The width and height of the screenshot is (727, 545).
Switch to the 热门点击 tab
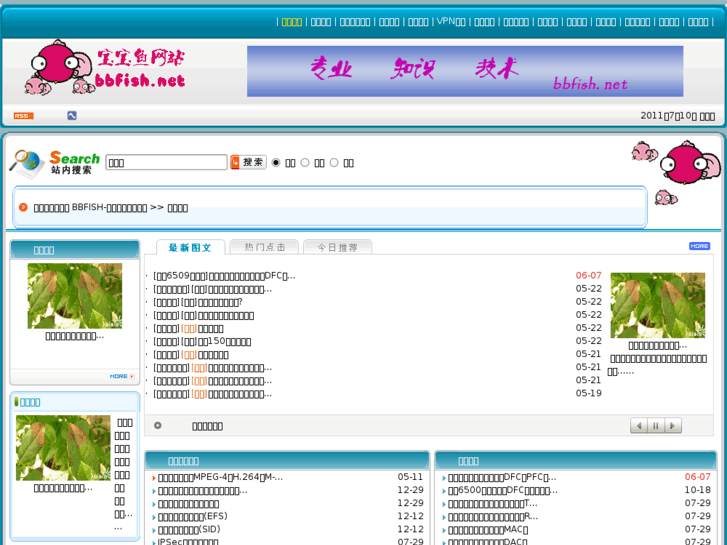click(265, 247)
